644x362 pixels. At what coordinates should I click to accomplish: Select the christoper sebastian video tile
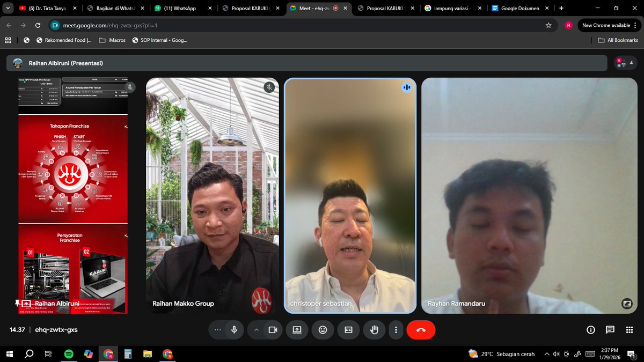tap(350, 196)
